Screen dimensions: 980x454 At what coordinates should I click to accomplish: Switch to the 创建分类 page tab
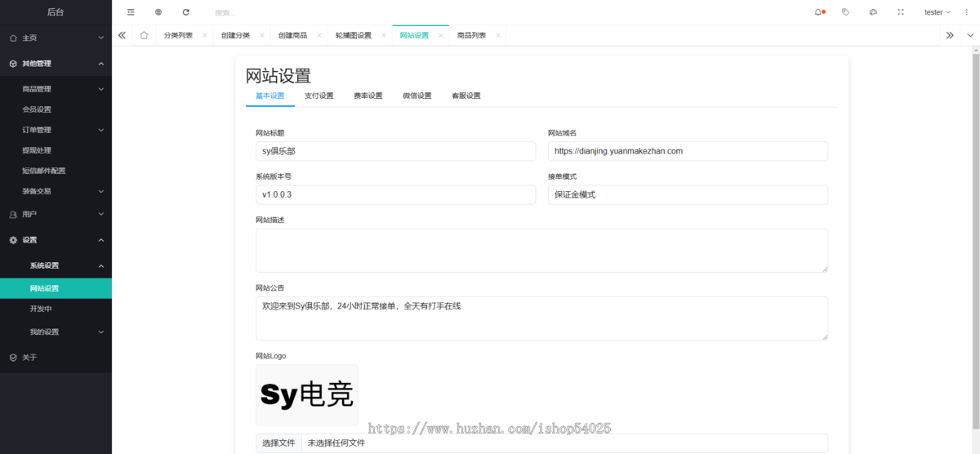235,36
